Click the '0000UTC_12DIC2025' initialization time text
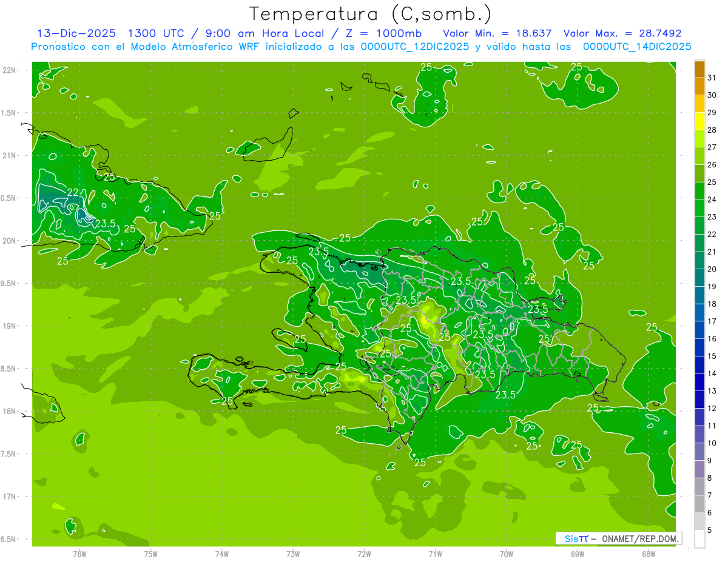The image size is (728, 562). (x=414, y=47)
